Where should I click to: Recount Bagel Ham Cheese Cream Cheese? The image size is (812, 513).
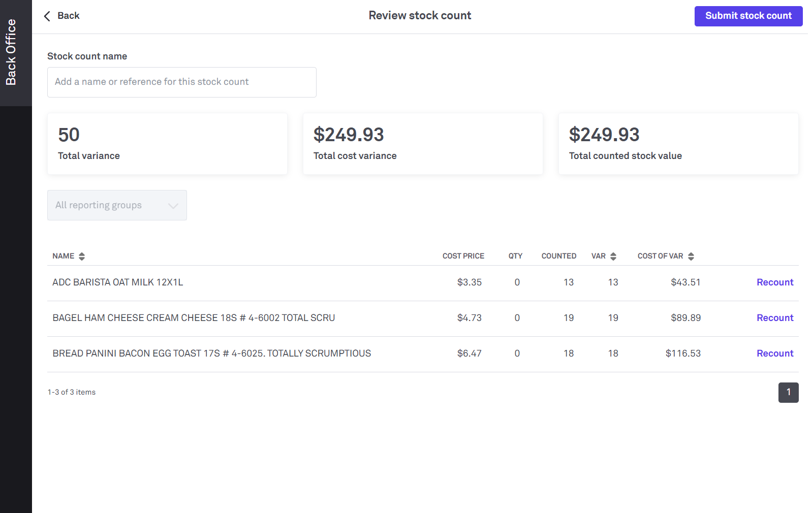[x=774, y=318]
